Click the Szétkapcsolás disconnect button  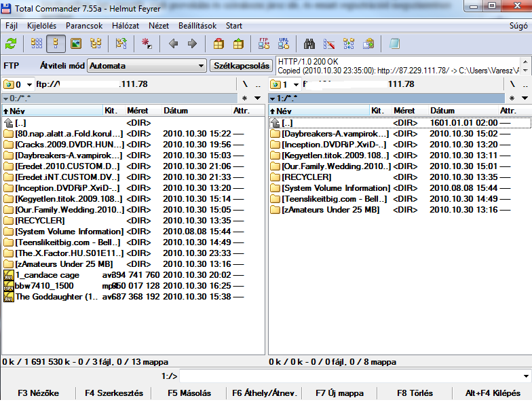242,66
